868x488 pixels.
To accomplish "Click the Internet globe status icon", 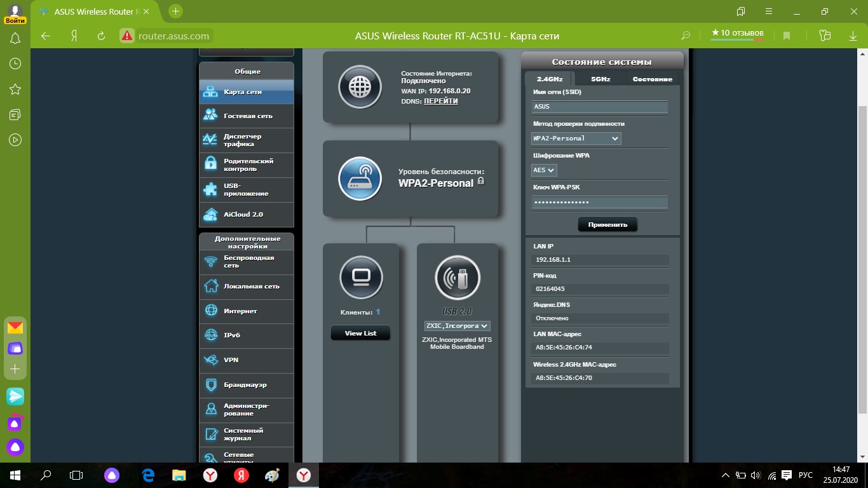I will click(x=360, y=87).
